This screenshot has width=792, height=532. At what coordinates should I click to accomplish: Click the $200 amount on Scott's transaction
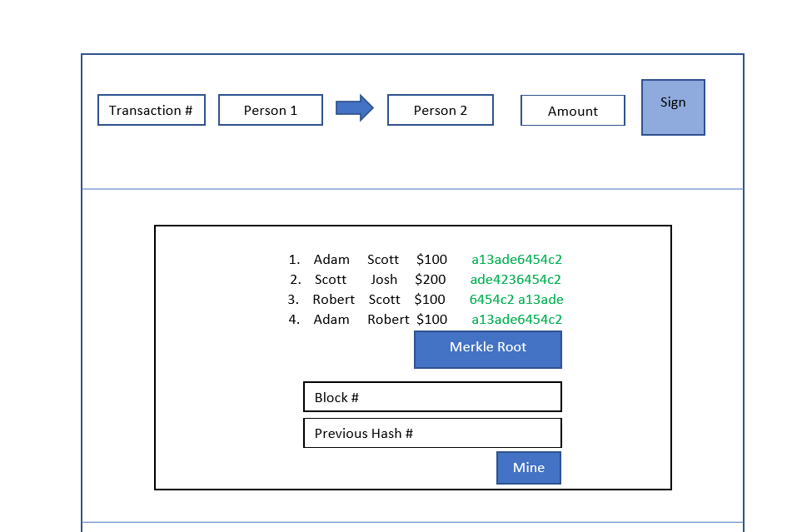[x=431, y=279]
